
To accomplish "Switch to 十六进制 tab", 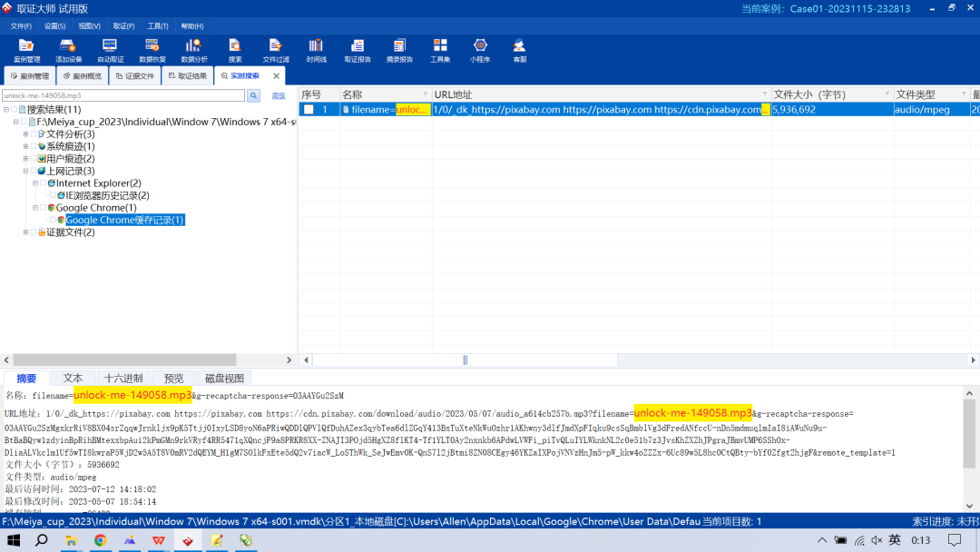I will click(123, 379).
